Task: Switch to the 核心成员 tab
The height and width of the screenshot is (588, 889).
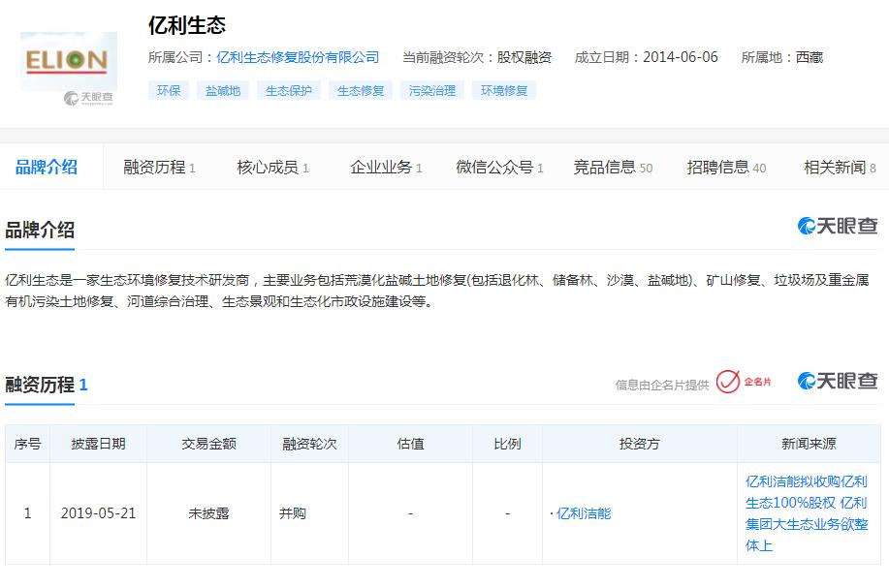Action: click(272, 168)
